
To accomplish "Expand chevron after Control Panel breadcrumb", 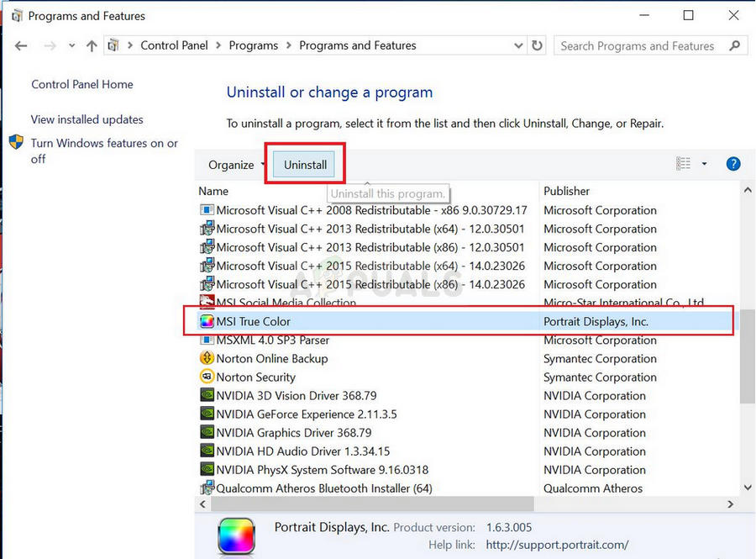I will 218,45.
